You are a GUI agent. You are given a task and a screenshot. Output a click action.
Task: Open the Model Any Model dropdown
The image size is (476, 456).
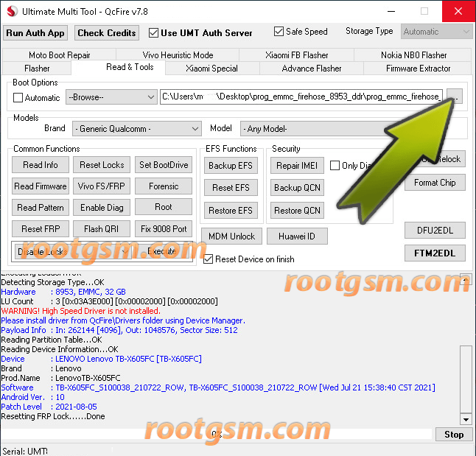click(314, 129)
